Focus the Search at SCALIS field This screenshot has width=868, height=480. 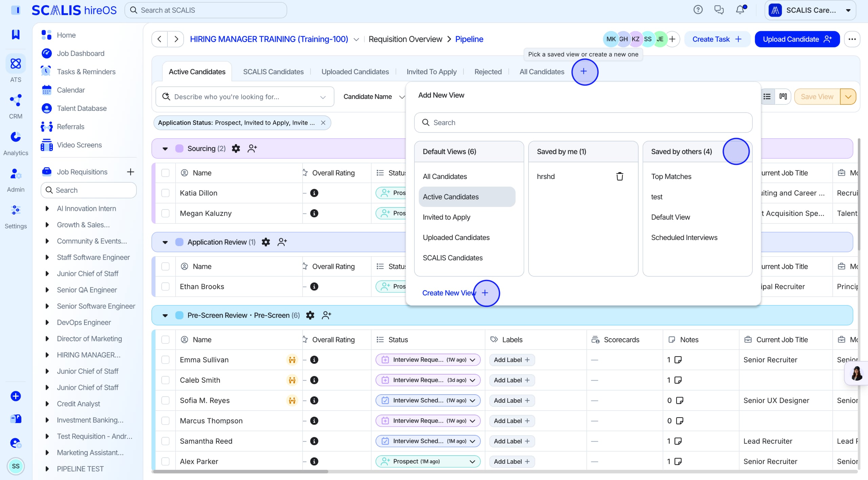click(206, 10)
